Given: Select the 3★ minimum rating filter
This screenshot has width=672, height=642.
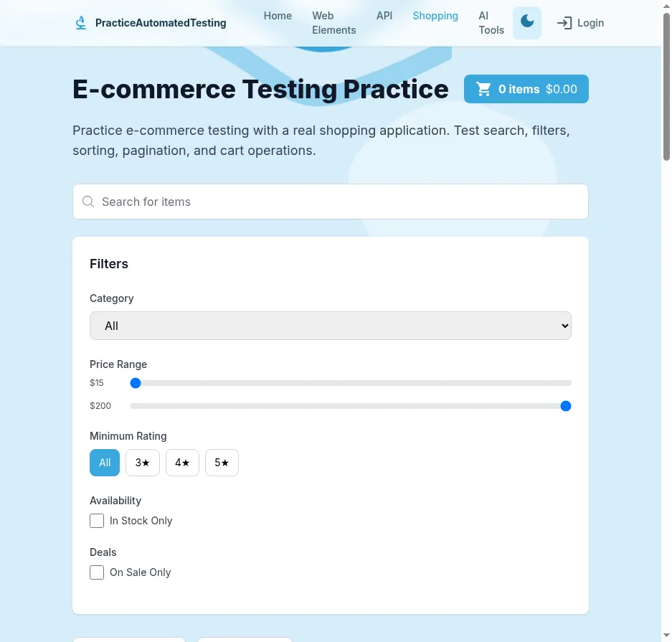Looking at the screenshot, I should [142, 463].
